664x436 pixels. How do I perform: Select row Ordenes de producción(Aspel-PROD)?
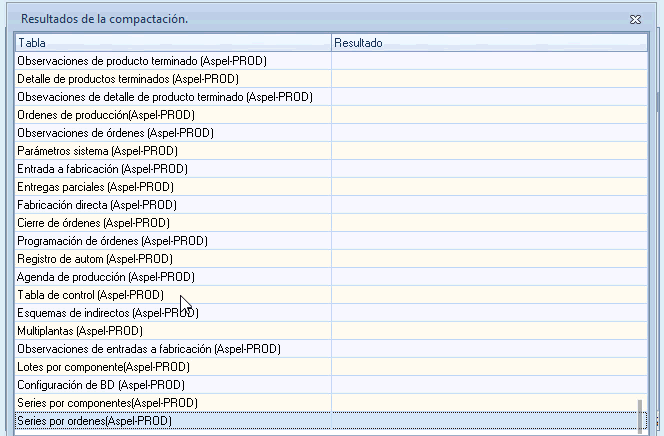(x=331, y=115)
